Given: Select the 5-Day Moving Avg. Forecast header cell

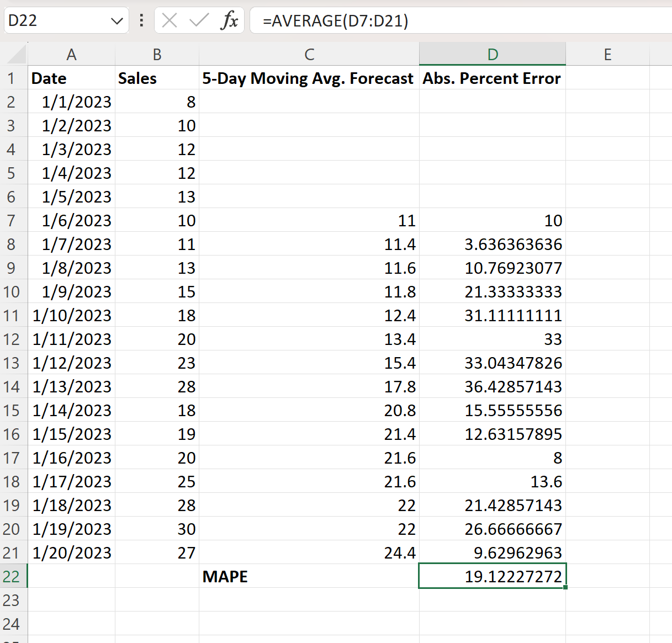Looking at the screenshot, I should [309, 78].
